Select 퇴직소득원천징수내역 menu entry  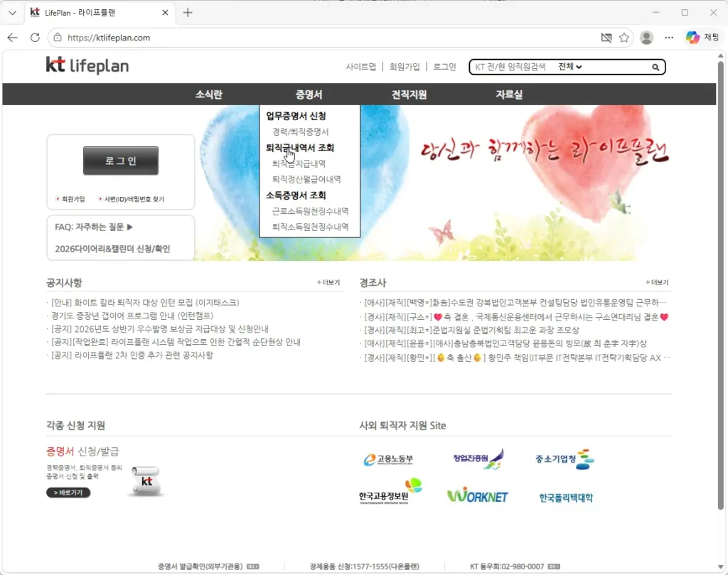[x=310, y=227]
